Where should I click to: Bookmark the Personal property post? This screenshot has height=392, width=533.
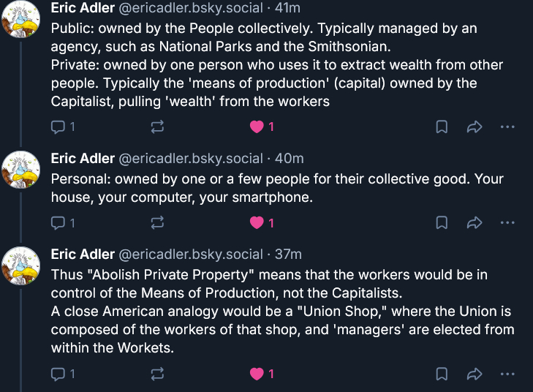[442, 222]
